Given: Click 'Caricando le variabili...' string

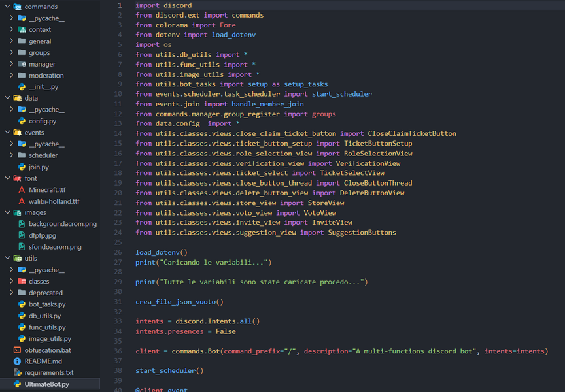Looking at the screenshot, I should [214, 263].
